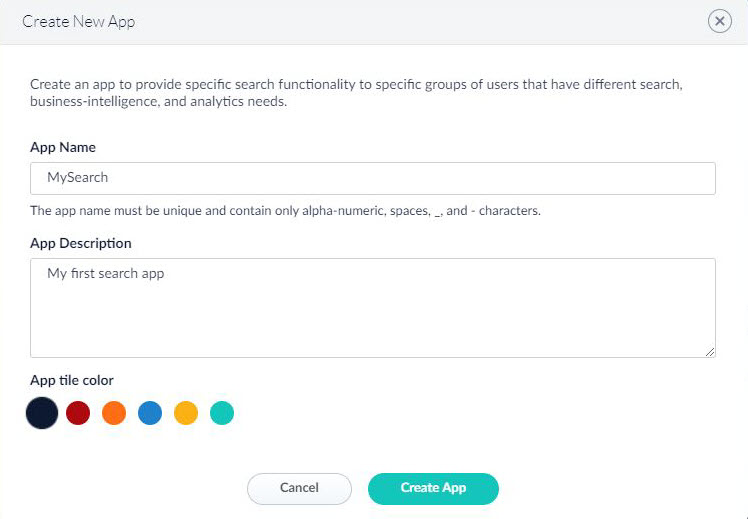This screenshot has width=748, height=519.
Task: Choose the yellow app tile color
Action: click(x=186, y=413)
